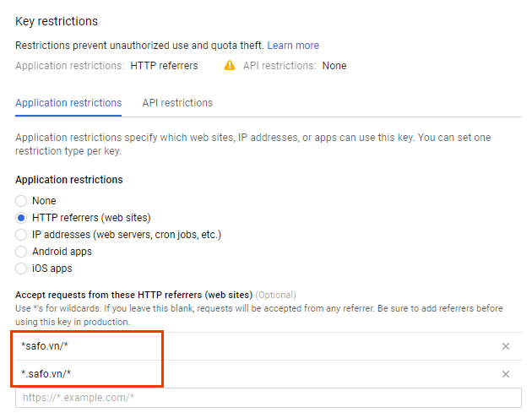The height and width of the screenshot is (418, 532).
Task: Select HTTP referrers (web sites) option
Action: click(21, 218)
